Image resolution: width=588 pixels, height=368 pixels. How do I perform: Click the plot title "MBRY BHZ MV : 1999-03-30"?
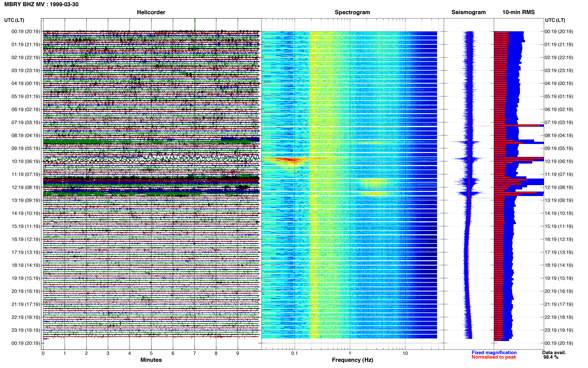[41, 4]
